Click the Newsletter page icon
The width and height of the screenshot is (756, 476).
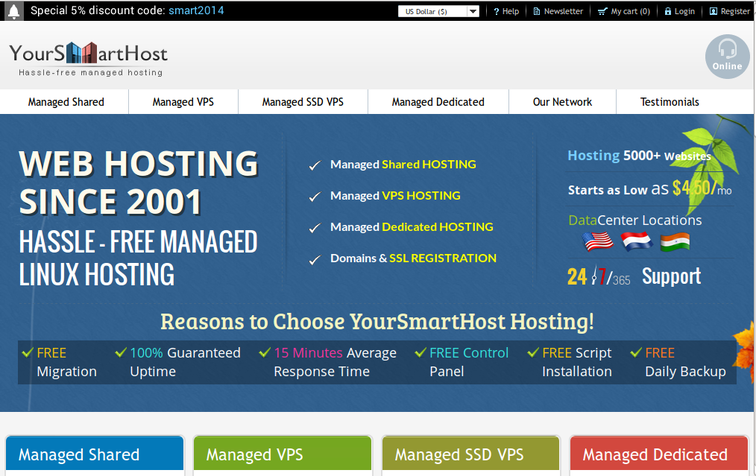[537, 12]
